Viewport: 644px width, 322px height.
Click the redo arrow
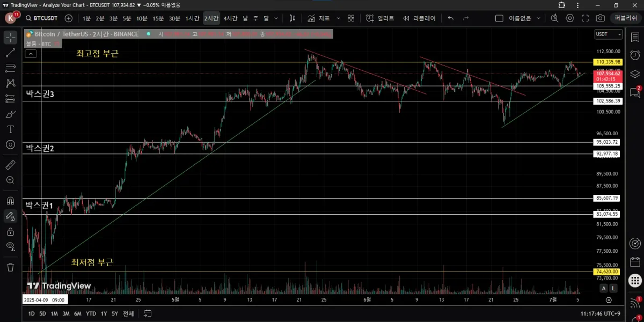pyautogui.click(x=465, y=18)
